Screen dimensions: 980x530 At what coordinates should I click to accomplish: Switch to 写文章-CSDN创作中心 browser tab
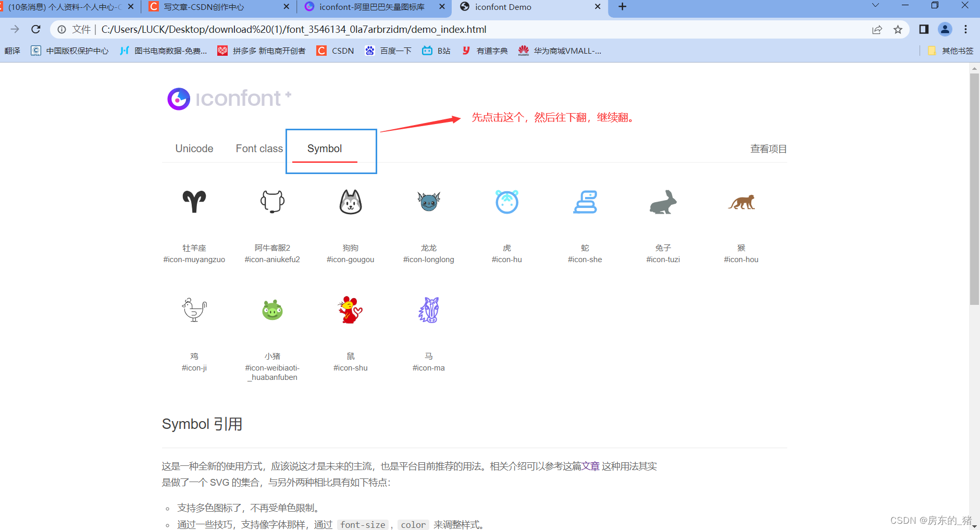[204, 7]
